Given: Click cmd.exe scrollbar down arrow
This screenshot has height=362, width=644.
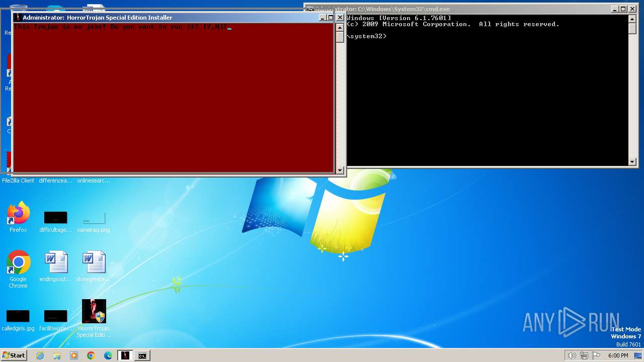Looking at the screenshot, I should pos(632,162).
